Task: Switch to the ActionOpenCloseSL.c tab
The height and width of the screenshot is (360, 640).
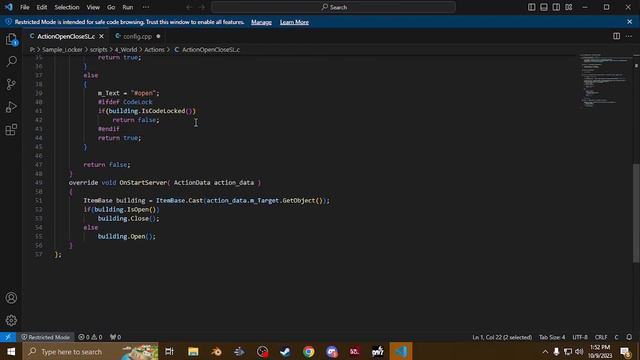Action: [x=65, y=36]
